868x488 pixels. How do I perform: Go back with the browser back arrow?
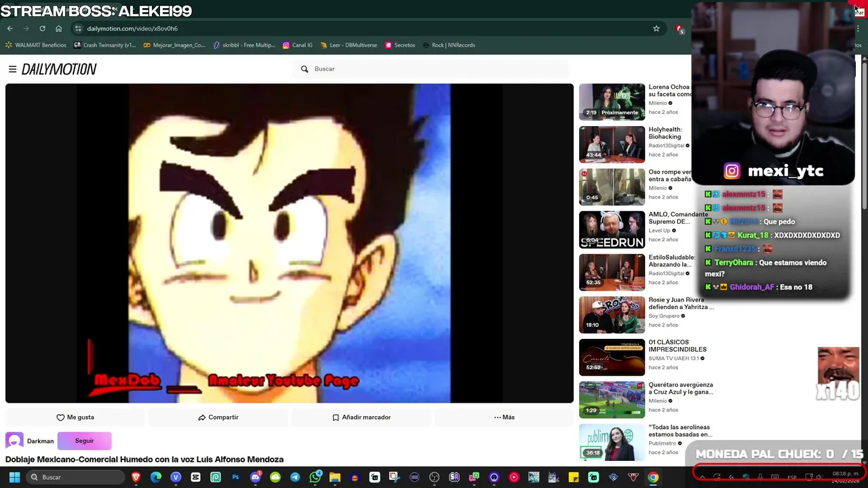tap(10, 28)
